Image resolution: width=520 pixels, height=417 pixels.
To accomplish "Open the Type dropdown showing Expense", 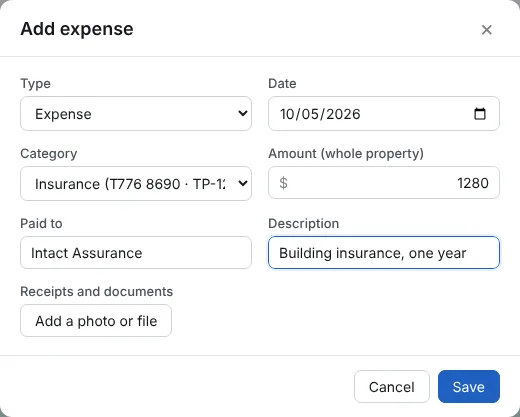I will point(136,114).
